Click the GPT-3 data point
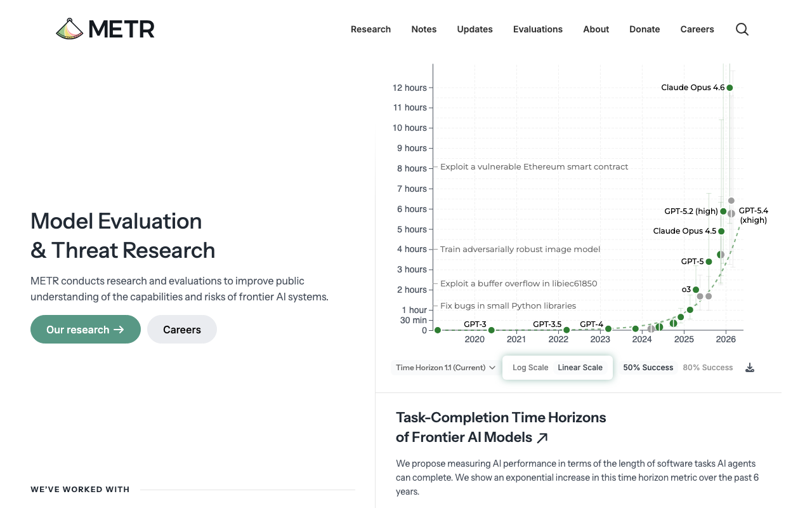This screenshot has width=812, height=508. click(492, 330)
